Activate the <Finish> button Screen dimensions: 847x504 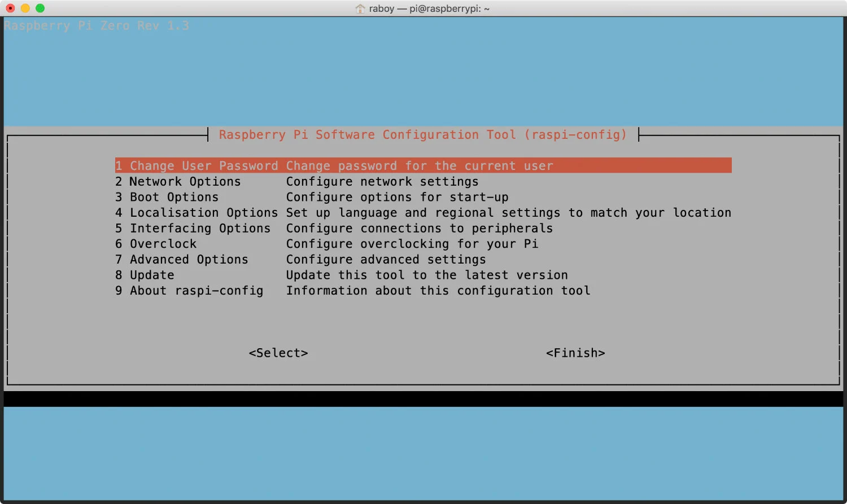point(575,353)
